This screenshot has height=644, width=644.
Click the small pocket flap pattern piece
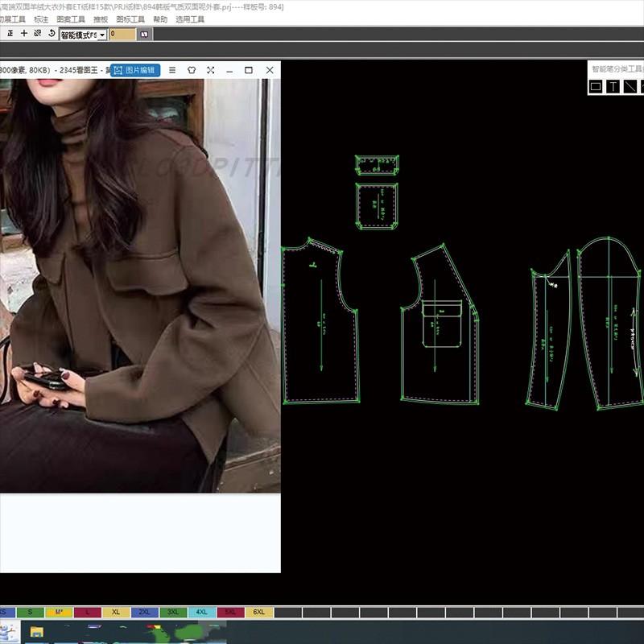377,165
